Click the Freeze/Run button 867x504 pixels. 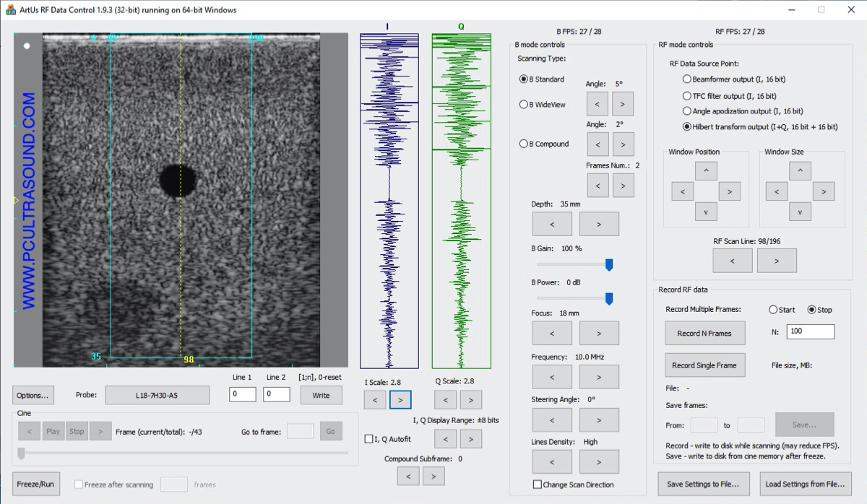click(37, 484)
